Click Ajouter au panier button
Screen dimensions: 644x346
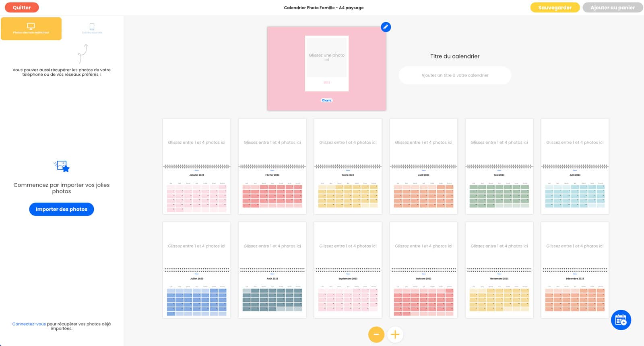coord(613,7)
